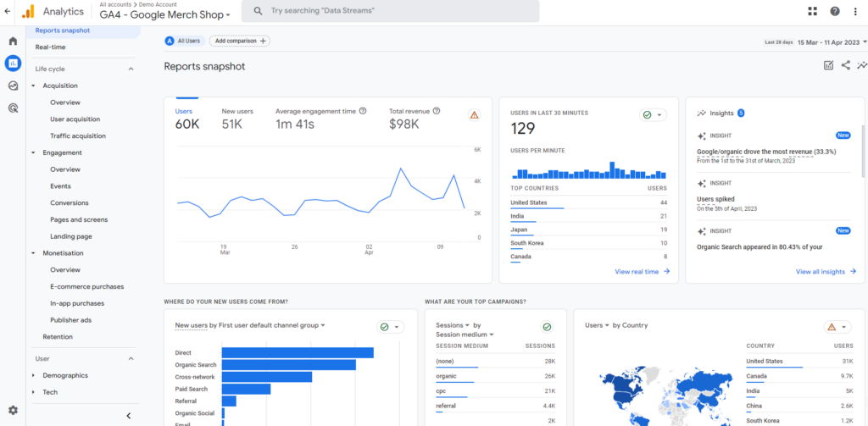Expand the Demographics group

click(33, 375)
